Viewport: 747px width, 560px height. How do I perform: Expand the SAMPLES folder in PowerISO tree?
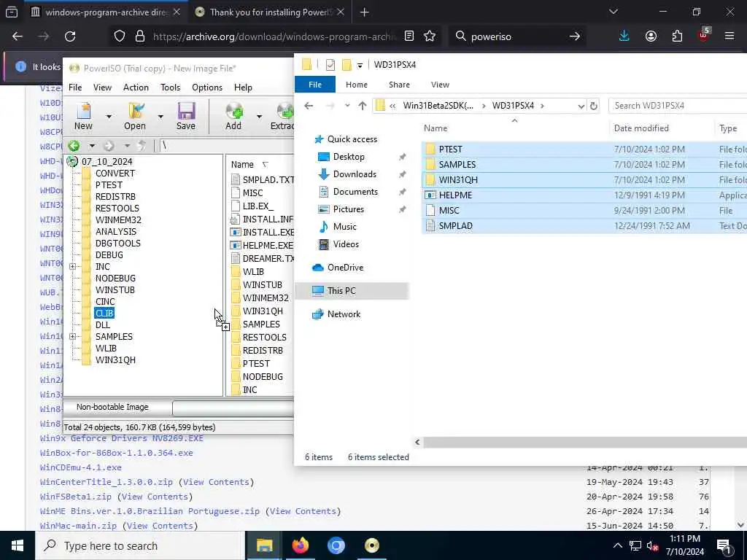point(73,337)
